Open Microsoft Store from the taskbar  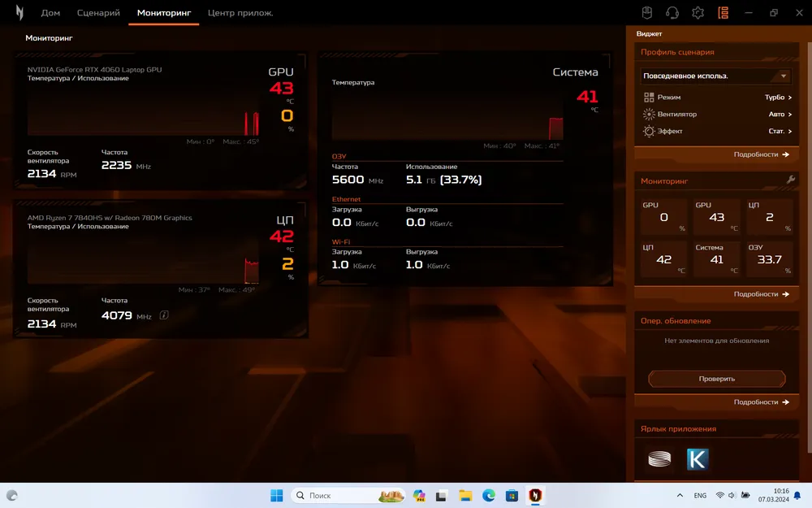click(512, 496)
